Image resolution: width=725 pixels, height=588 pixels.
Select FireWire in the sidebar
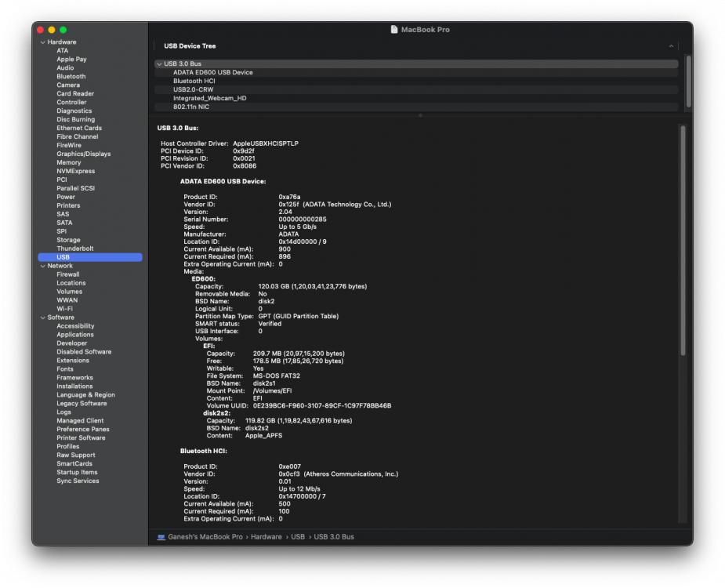coord(69,145)
